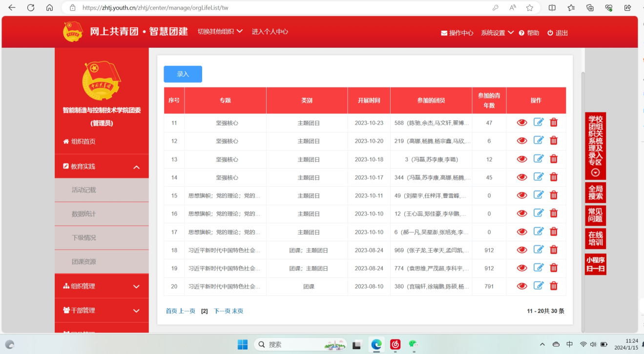Screen dimensions: 644x354
Task: Open the 操作中心 mail icon link
Action: click(457, 33)
